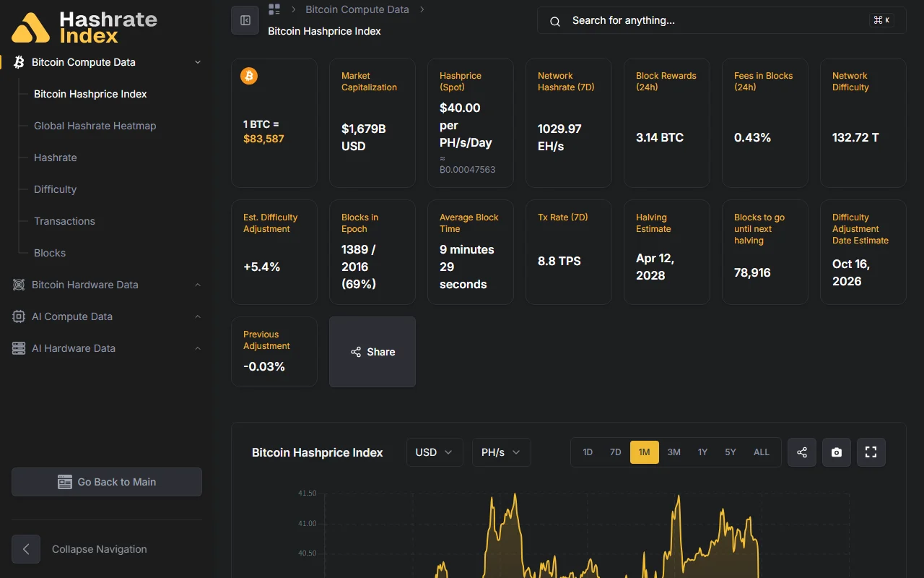The width and height of the screenshot is (924, 578).
Task: Click the left arrow collapse navigation icon
Action: [x=26, y=549]
